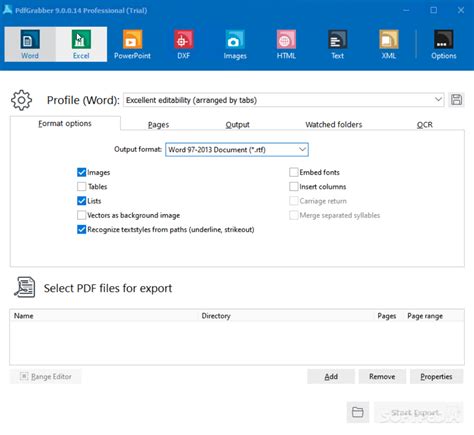The width and height of the screenshot is (474, 435).
Task: Switch to the OCR tab
Action: (x=425, y=125)
